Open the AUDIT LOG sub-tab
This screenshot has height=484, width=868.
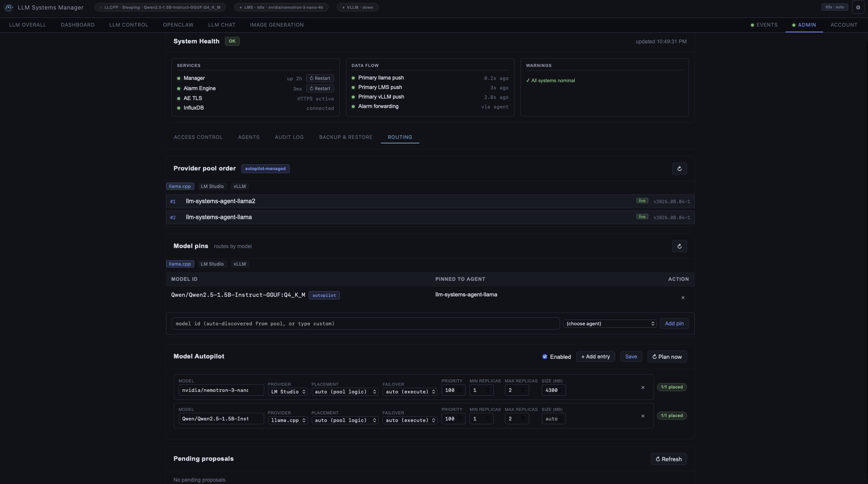[289, 137]
